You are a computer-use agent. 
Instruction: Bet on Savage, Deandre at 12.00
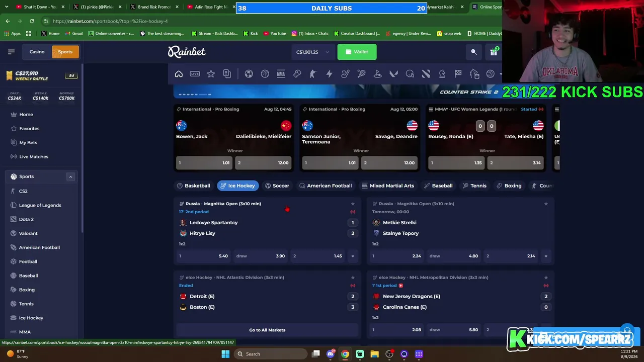click(389, 163)
